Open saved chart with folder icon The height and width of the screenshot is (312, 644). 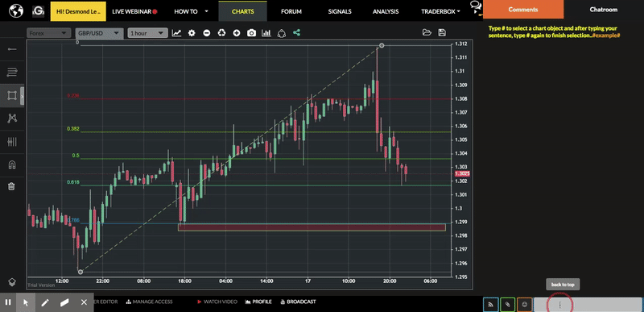click(x=427, y=33)
